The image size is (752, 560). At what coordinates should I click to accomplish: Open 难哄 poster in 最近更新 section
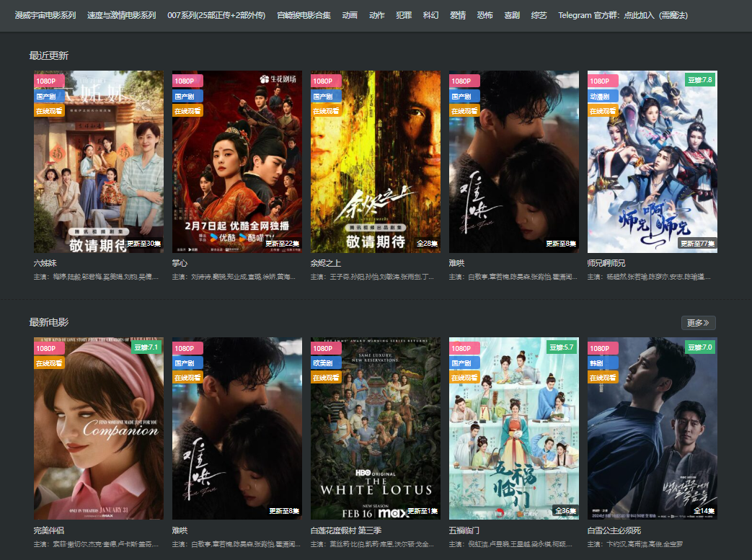[x=513, y=161]
